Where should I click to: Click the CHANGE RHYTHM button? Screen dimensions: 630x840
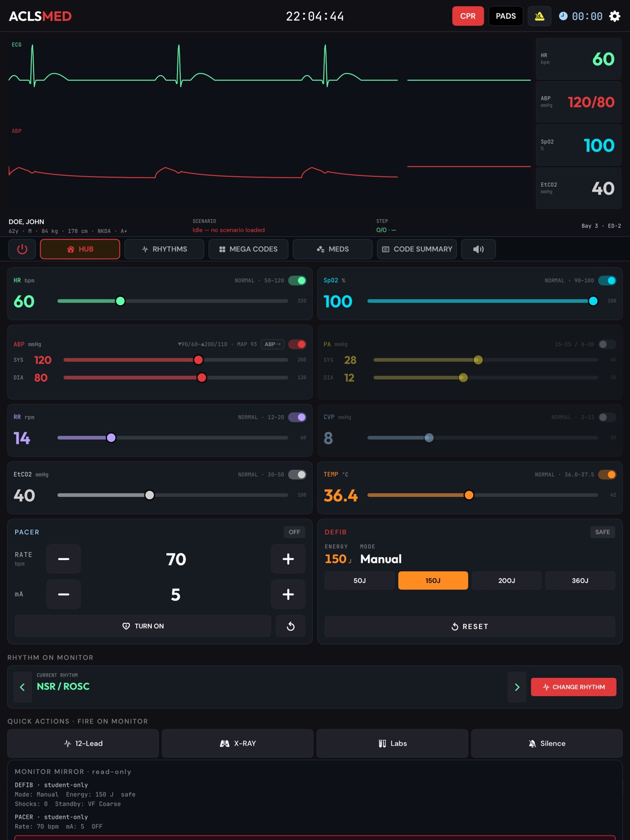[x=573, y=687]
